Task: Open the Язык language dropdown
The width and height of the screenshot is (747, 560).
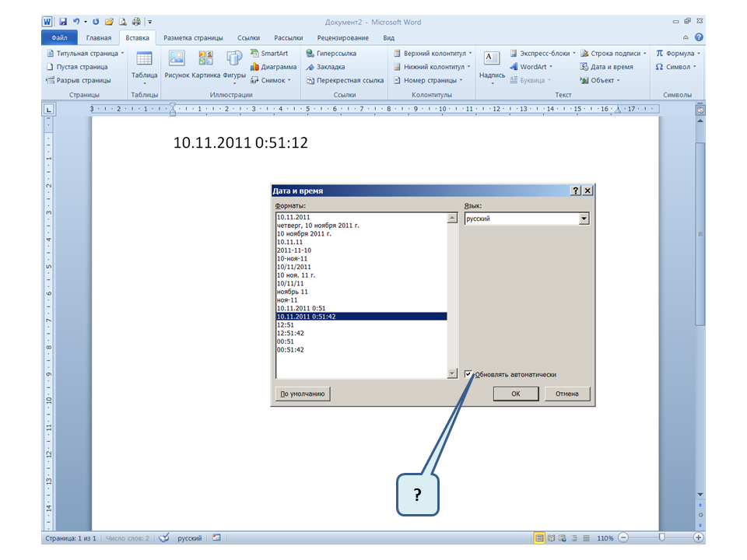Action: [x=584, y=219]
